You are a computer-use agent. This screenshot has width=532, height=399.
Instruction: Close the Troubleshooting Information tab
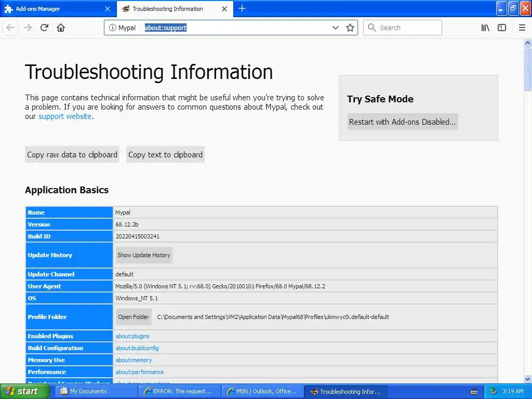[224, 9]
